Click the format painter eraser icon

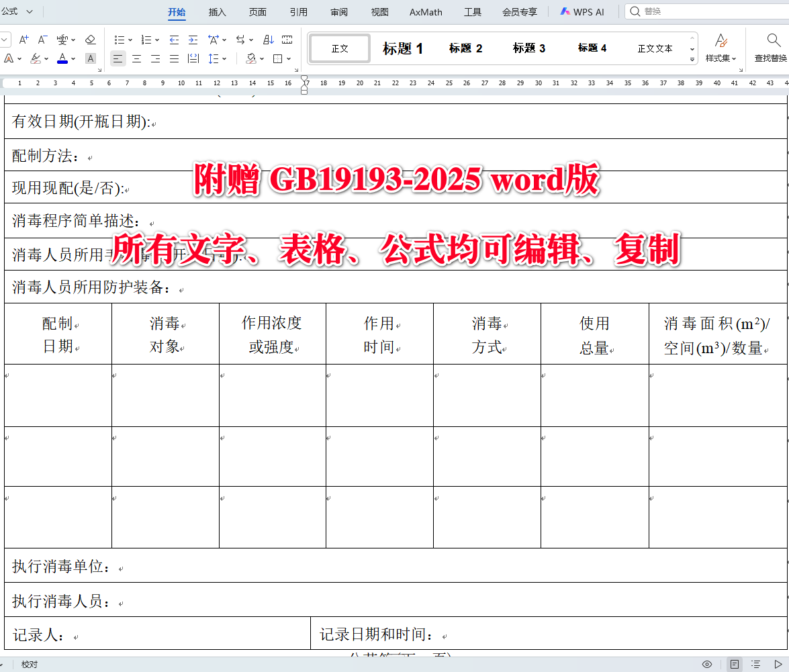pyautogui.click(x=91, y=39)
